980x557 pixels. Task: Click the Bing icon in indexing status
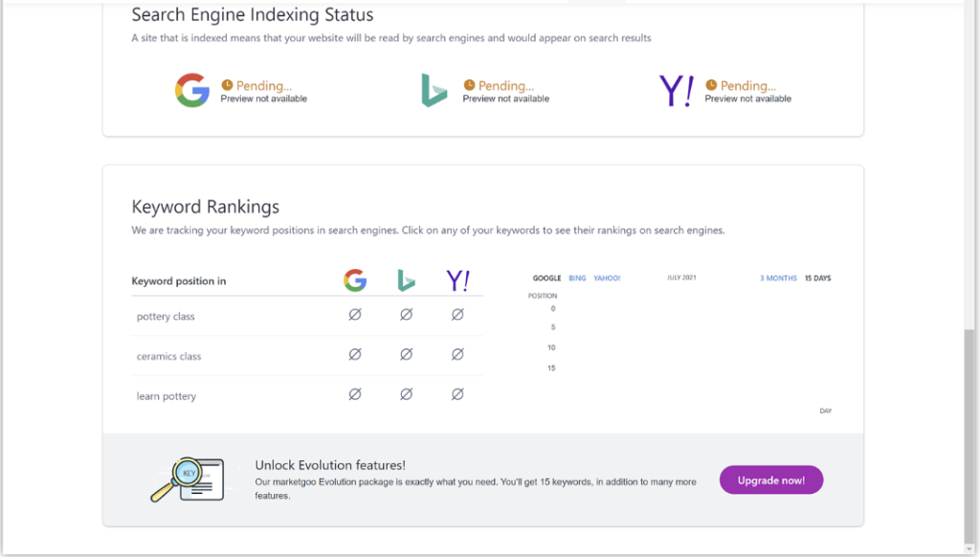(434, 90)
